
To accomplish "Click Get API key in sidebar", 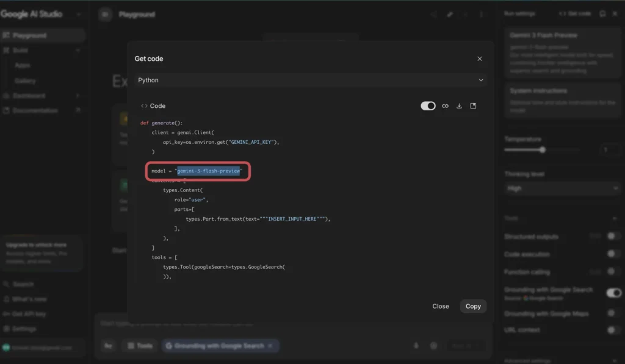I will pos(29,314).
